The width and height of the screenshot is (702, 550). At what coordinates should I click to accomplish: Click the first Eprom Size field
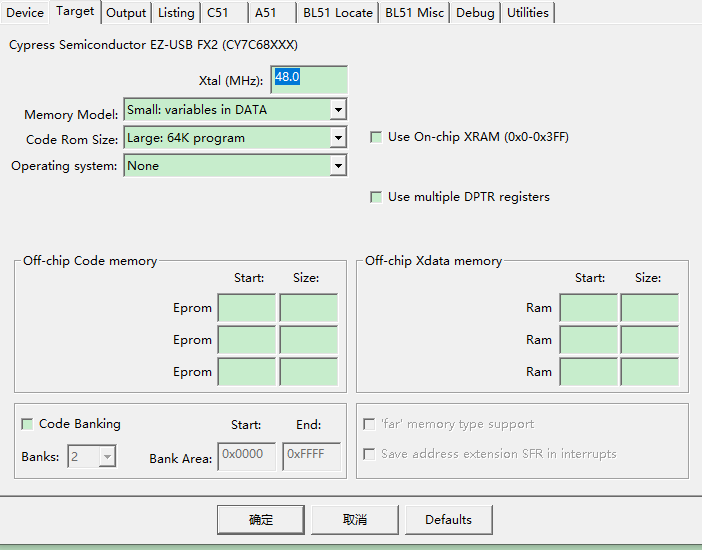(309, 308)
